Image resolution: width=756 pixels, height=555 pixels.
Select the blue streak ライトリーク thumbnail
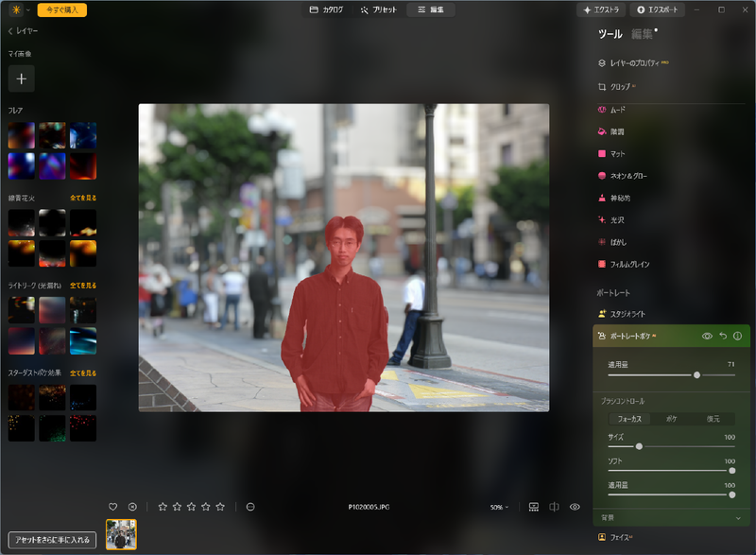[x=83, y=341]
